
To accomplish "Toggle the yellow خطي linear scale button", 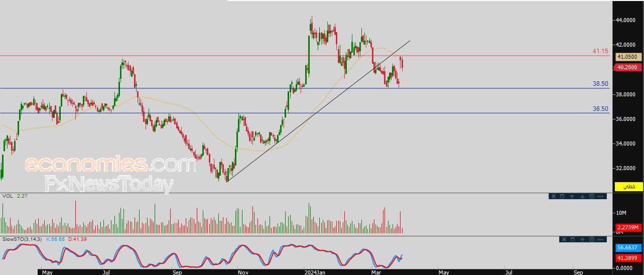I will [x=629, y=186].
